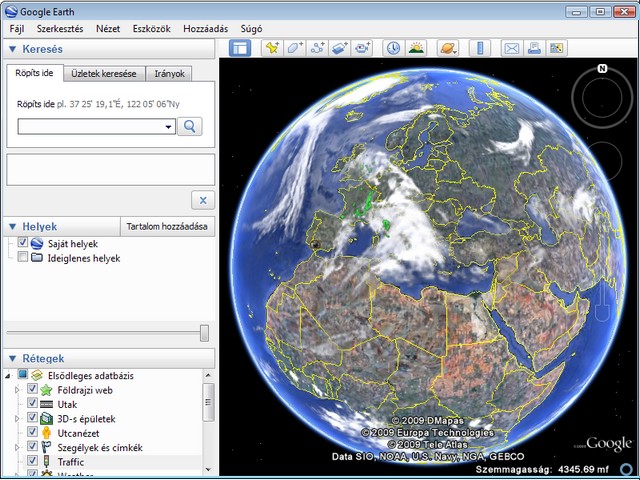
Task: Expand Szegélyek és címkék node
Action: click(x=17, y=448)
